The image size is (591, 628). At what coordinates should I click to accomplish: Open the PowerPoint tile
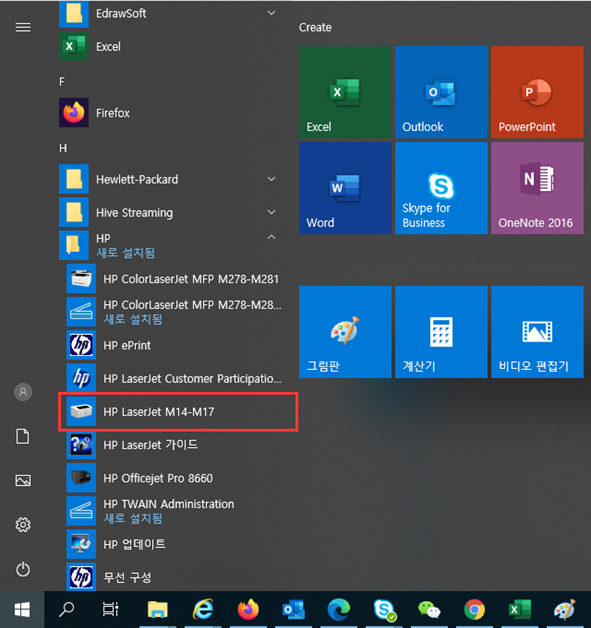537,92
